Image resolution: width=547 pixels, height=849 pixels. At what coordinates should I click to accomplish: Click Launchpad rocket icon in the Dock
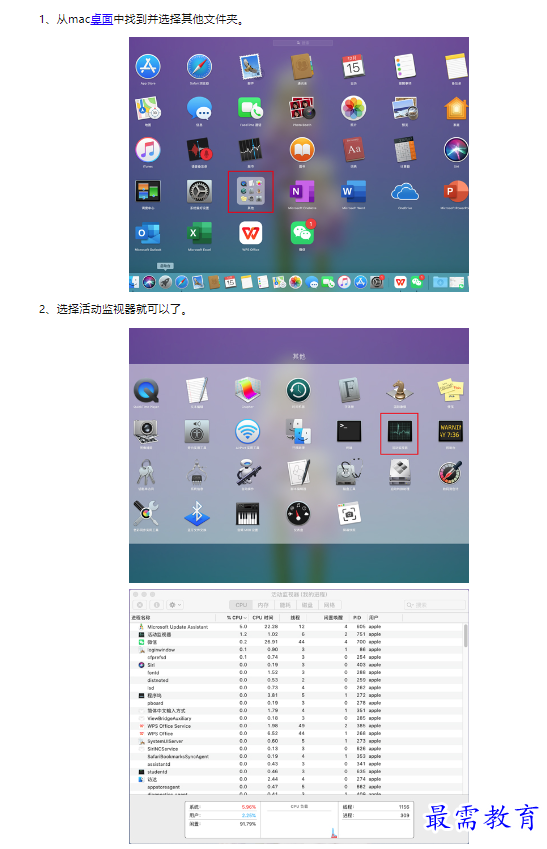[165, 282]
